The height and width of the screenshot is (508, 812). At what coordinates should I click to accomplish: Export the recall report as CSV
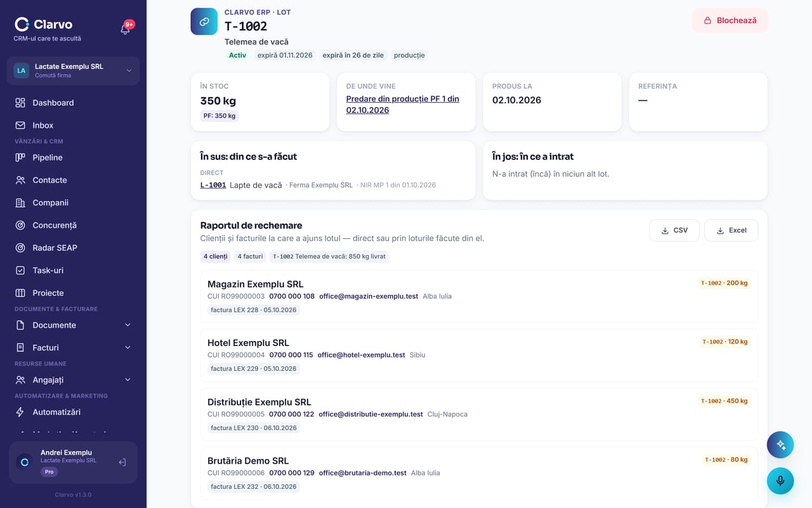click(674, 231)
